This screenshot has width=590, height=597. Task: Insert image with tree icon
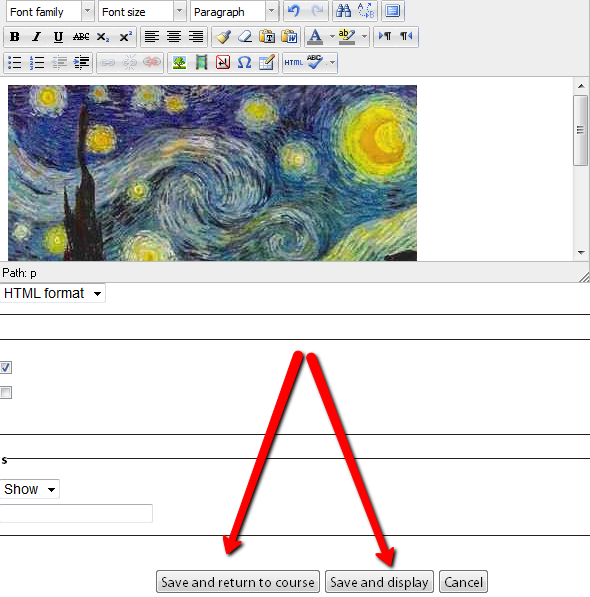pos(179,63)
